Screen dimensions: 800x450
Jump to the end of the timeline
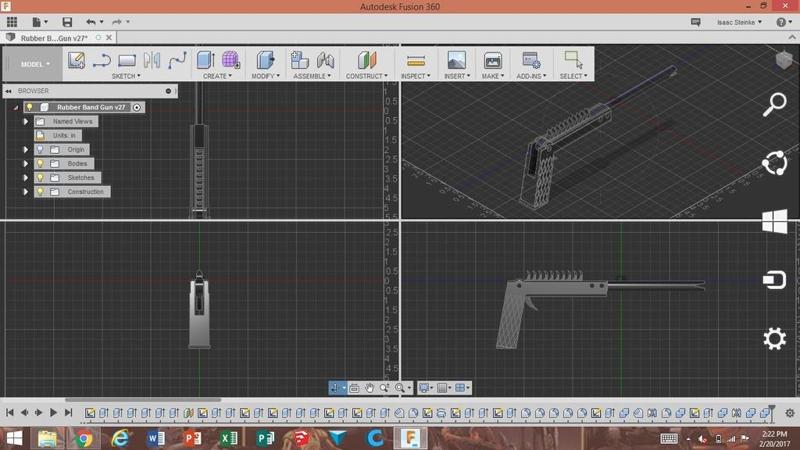pyautogui.click(x=68, y=413)
